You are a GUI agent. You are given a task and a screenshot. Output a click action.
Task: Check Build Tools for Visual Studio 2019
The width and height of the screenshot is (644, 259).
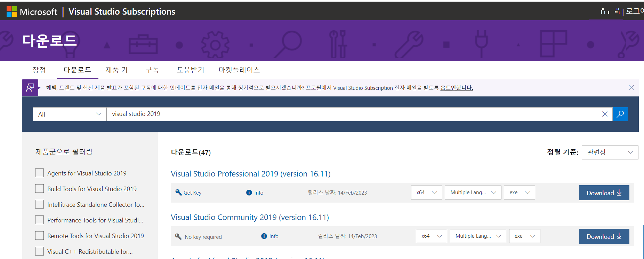[40, 189]
